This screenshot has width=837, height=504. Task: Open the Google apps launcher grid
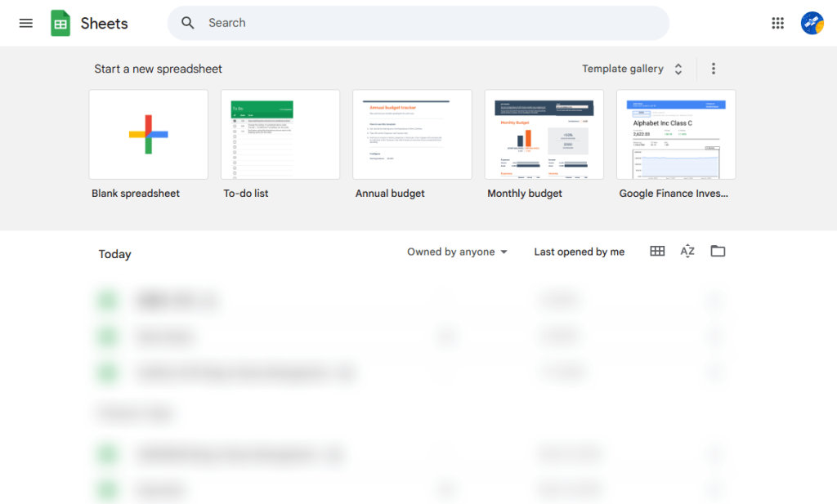777,23
